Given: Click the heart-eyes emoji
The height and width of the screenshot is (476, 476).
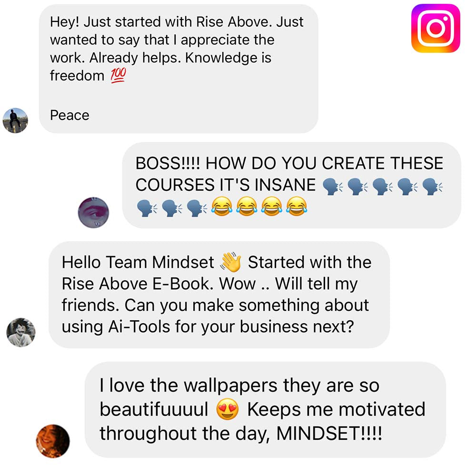Looking at the screenshot, I should pos(228,409).
